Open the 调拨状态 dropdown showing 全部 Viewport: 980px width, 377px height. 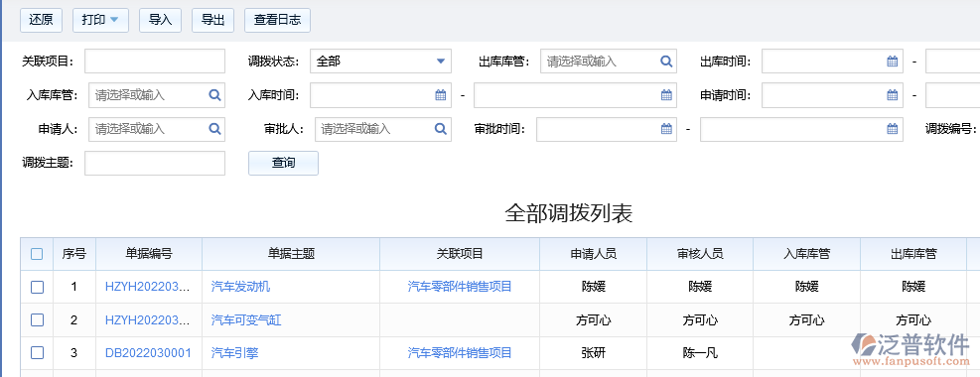point(380,62)
